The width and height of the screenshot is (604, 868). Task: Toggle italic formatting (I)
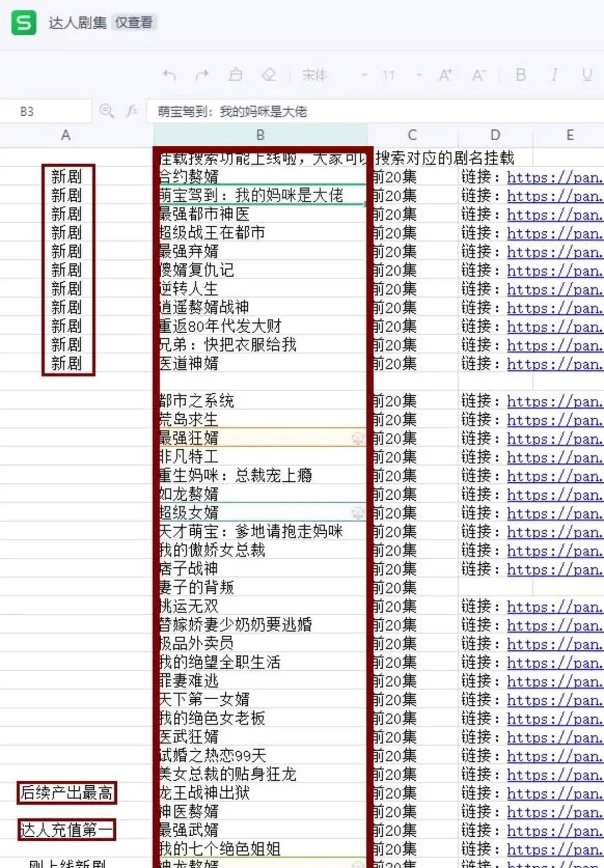coord(554,75)
